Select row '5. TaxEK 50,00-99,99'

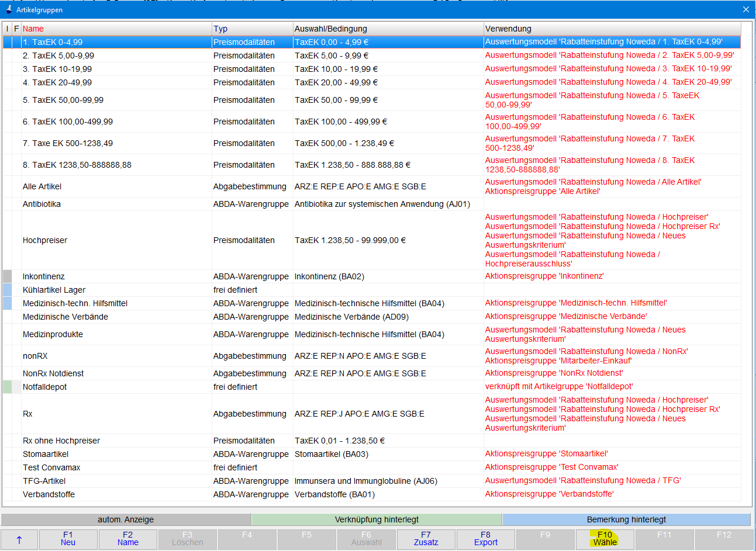pyautogui.click(x=372, y=100)
